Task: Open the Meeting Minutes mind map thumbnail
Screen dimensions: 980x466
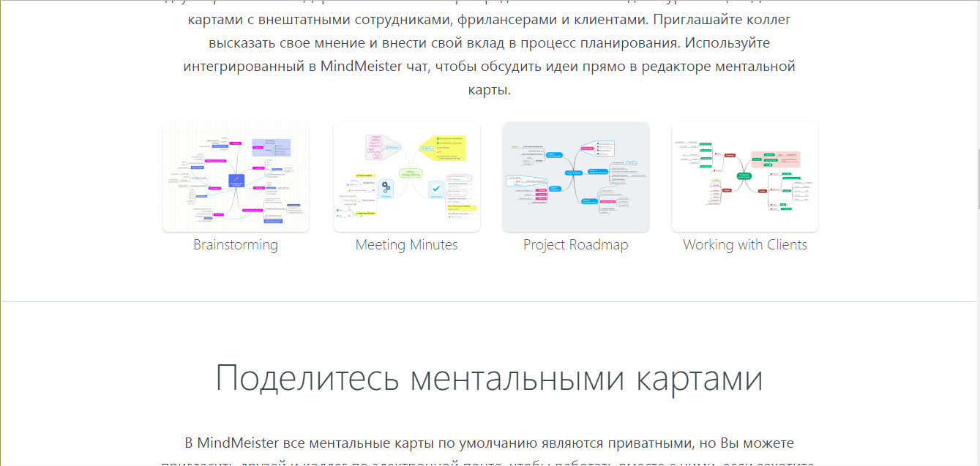Action: [407, 177]
